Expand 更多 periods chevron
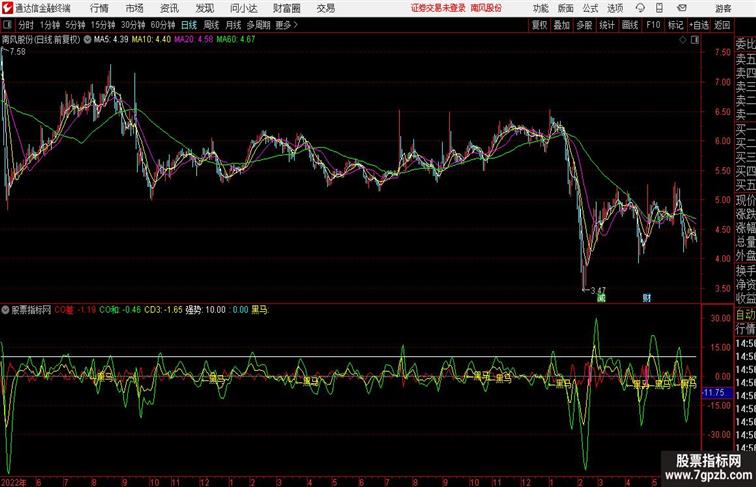Image resolution: width=756 pixels, height=487 pixels. (296, 25)
